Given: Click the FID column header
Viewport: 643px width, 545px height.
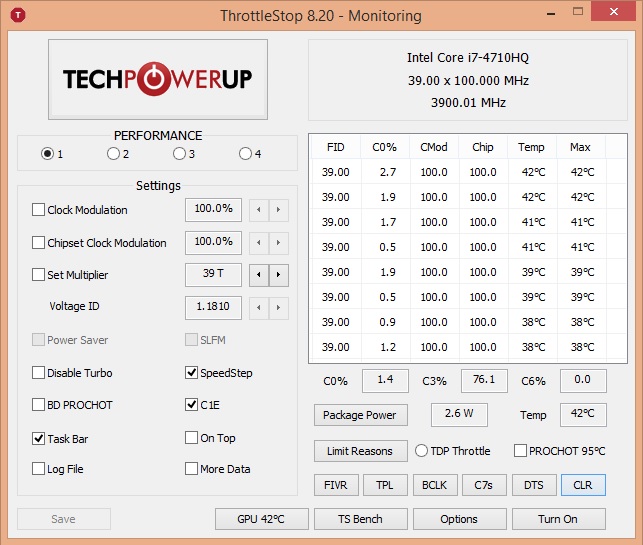Looking at the screenshot, I should tap(336, 147).
